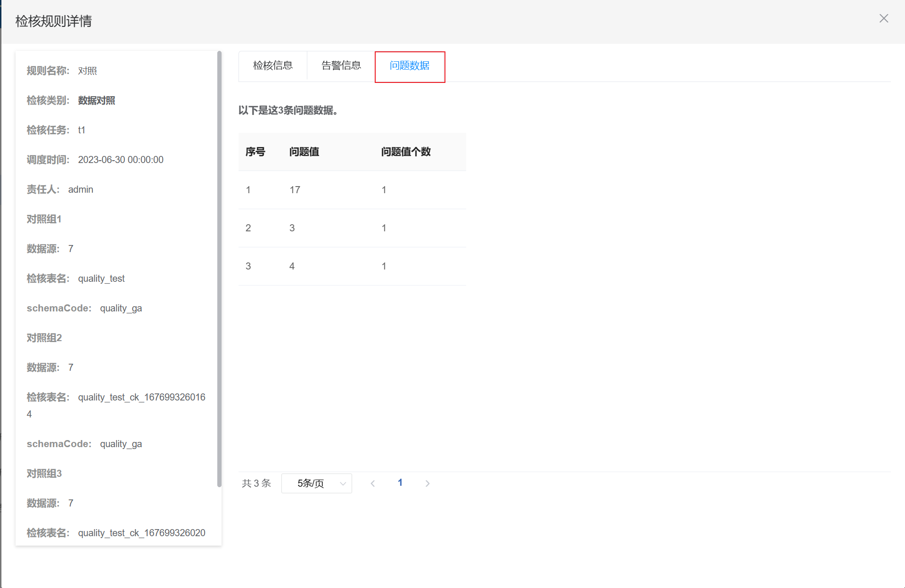Screen dimensions: 905x588
Task: Click the 共 3 条 total count text
Action: 256,483
